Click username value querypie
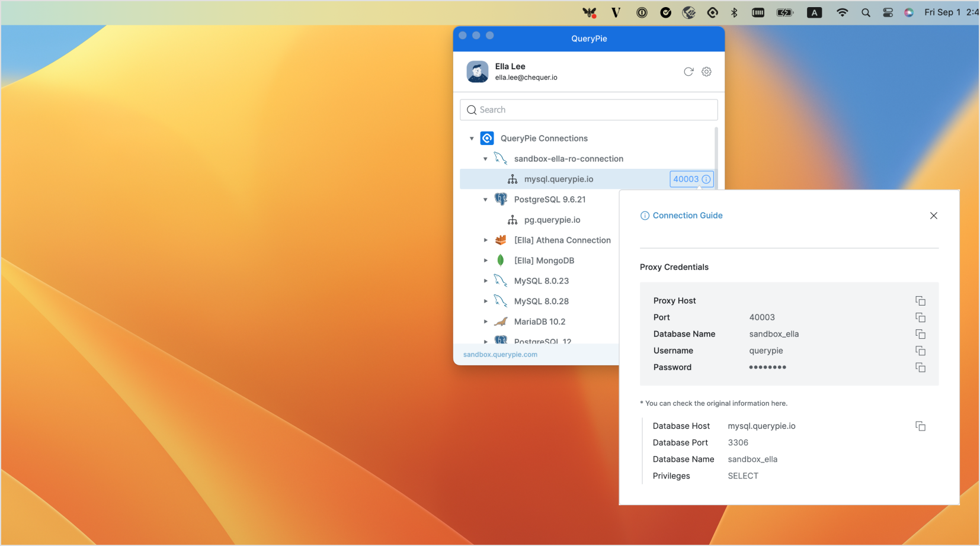Image resolution: width=980 pixels, height=546 pixels. [x=766, y=351]
